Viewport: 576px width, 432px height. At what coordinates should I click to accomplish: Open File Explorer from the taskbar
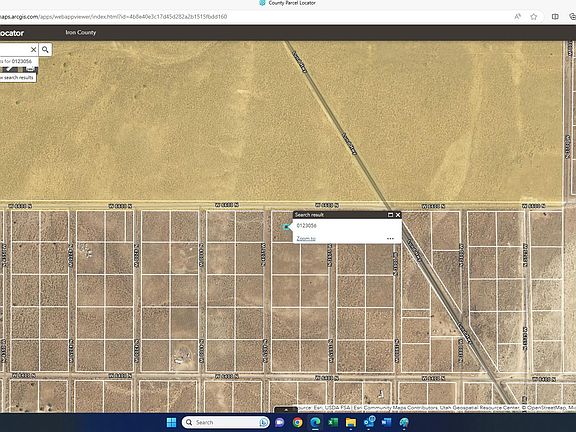351,422
